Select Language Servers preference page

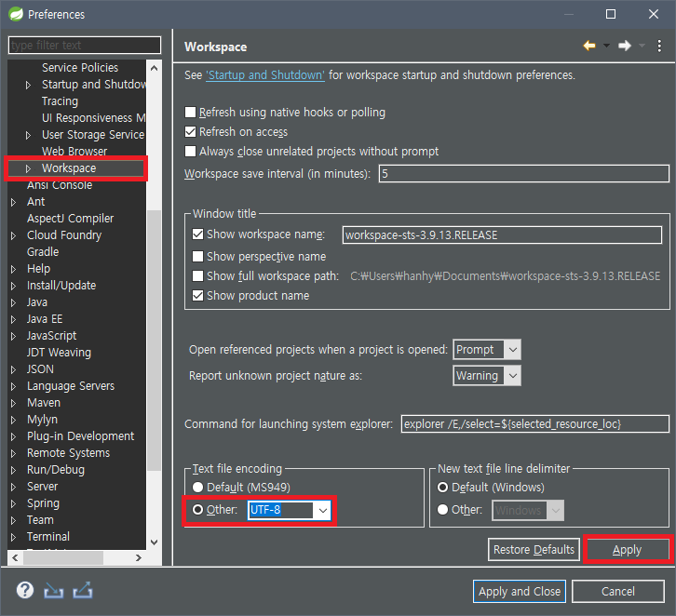coord(71,386)
